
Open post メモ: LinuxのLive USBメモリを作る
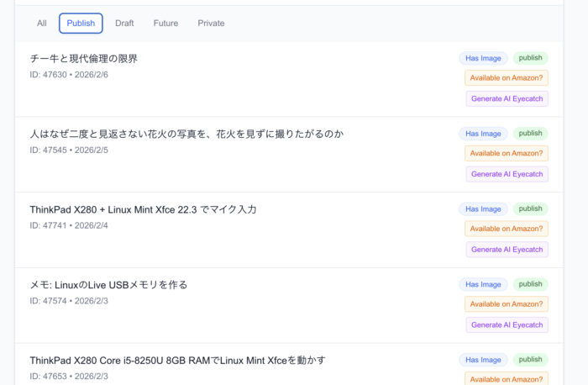tap(108, 285)
